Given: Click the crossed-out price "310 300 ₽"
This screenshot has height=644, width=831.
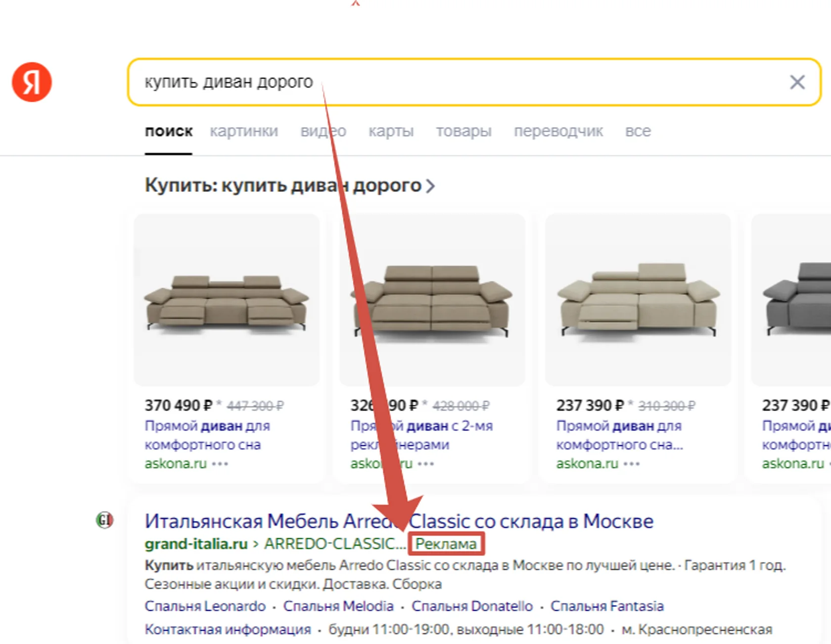Looking at the screenshot, I should (667, 406).
